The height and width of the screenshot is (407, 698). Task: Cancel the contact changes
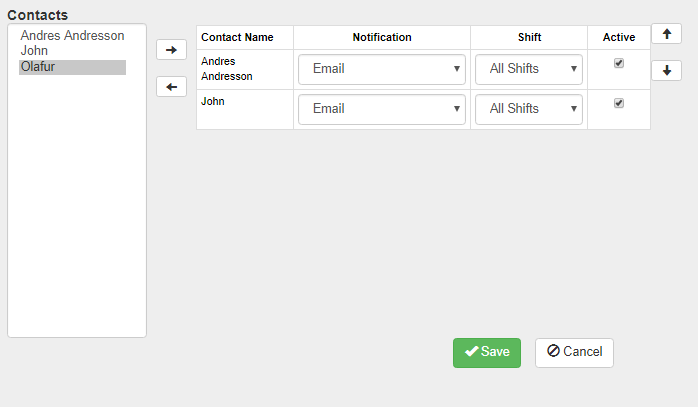tap(574, 352)
